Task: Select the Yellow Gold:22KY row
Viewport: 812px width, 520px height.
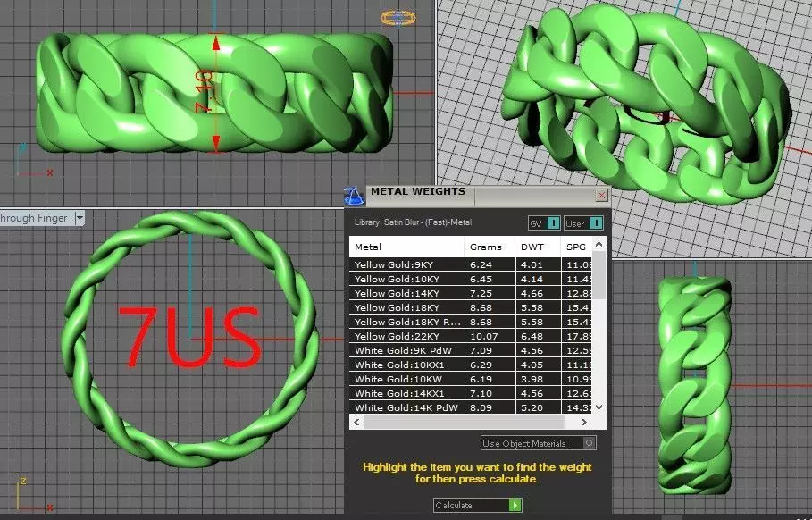Action: [x=470, y=336]
